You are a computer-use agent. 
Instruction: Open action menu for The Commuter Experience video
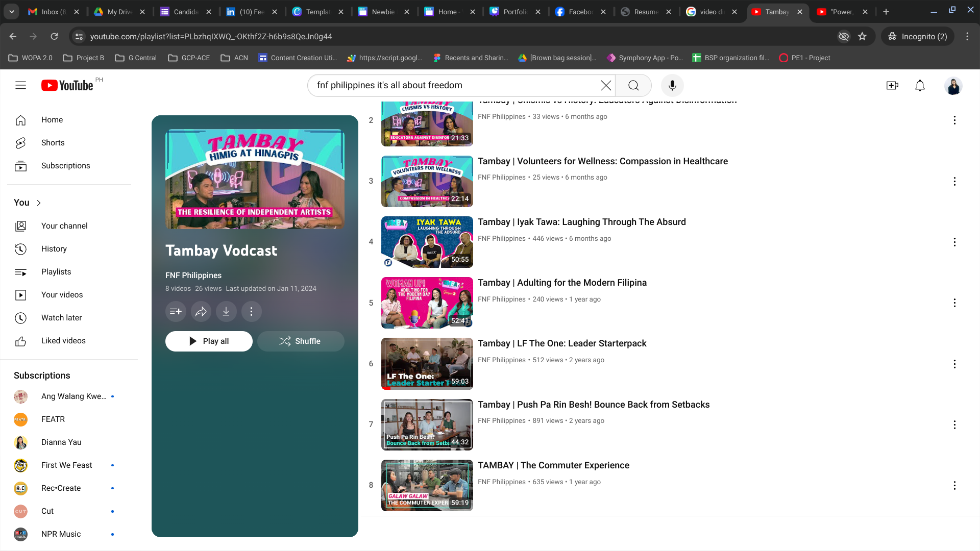pyautogui.click(x=954, y=485)
